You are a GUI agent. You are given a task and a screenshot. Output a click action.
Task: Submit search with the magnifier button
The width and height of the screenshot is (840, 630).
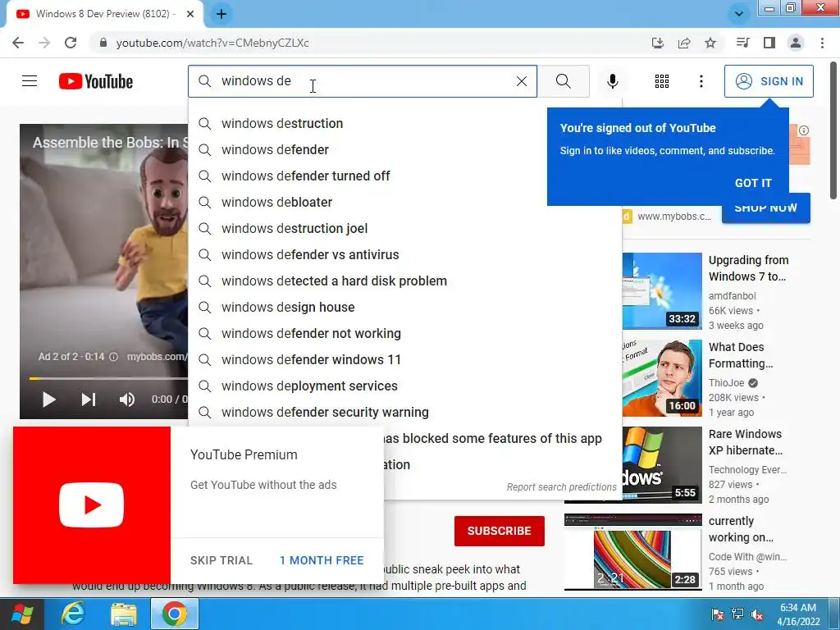pos(563,81)
